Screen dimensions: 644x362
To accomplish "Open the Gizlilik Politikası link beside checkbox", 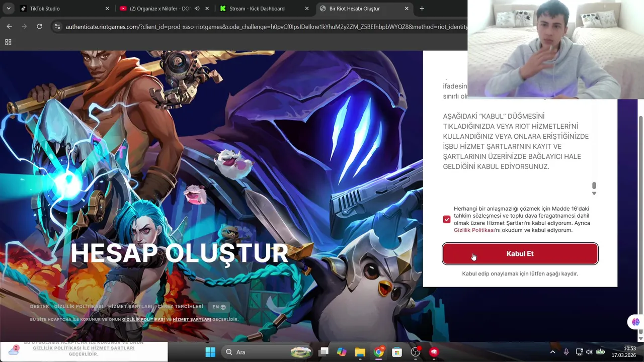I will pos(474,230).
